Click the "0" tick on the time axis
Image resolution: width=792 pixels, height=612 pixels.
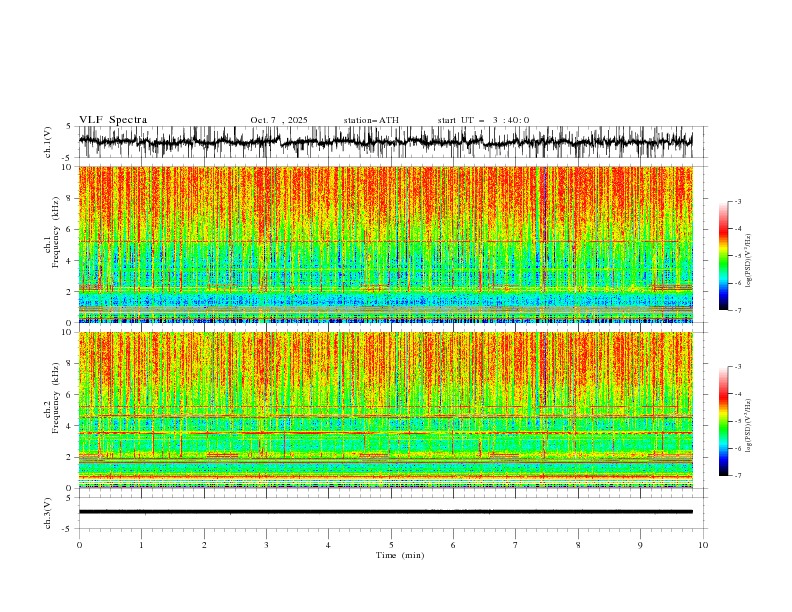[79, 545]
